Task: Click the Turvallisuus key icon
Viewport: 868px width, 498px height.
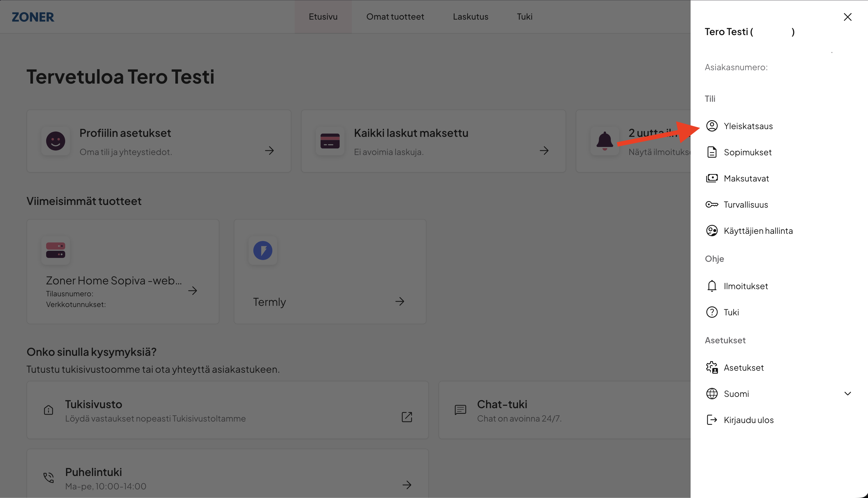Action: [x=712, y=205]
